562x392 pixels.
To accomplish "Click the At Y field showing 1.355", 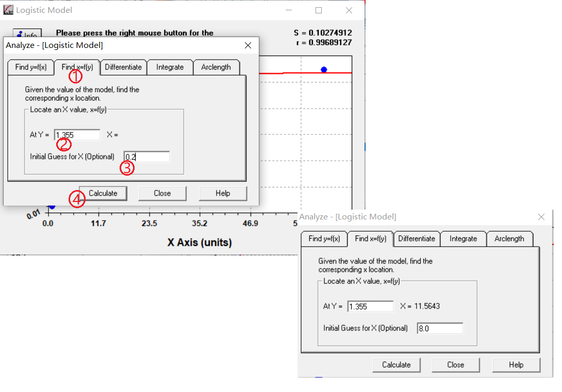I will pos(76,134).
